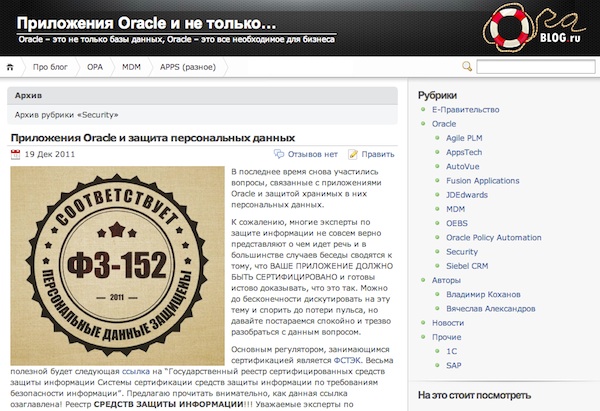This screenshot has height=411, width=600.
Task: Click the Рубрики sidebar heading
Action: point(437,95)
